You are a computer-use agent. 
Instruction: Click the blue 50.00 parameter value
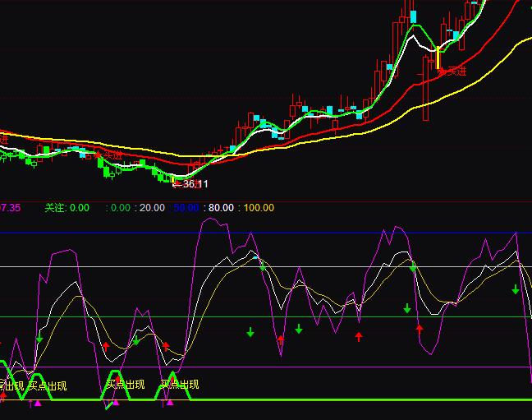[186, 208]
